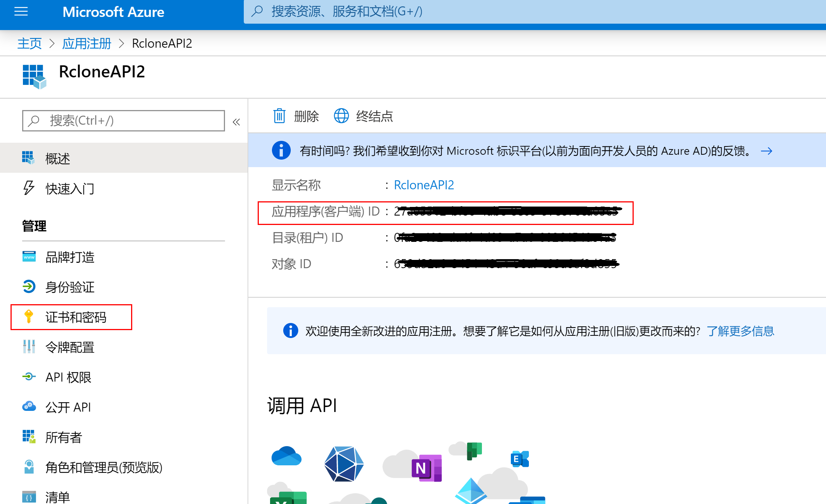Click the 删除 button
This screenshot has width=826, height=504.
point(296,116)
